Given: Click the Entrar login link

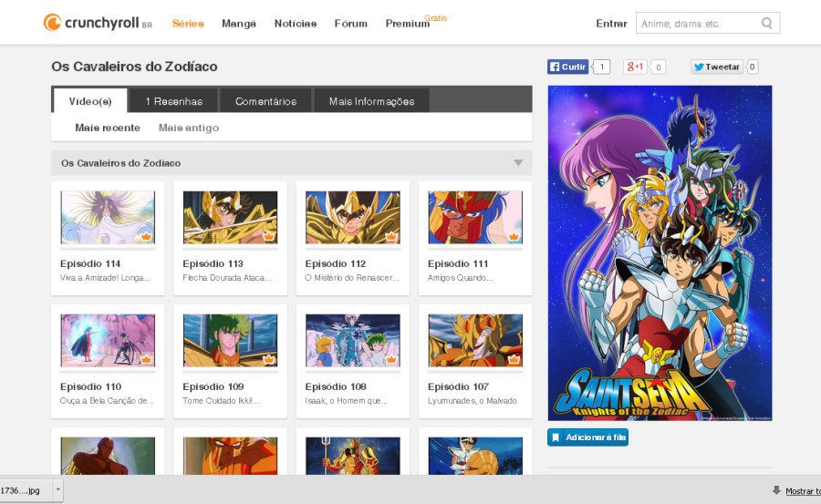Looking at the screenshot, I should [611, 24].
